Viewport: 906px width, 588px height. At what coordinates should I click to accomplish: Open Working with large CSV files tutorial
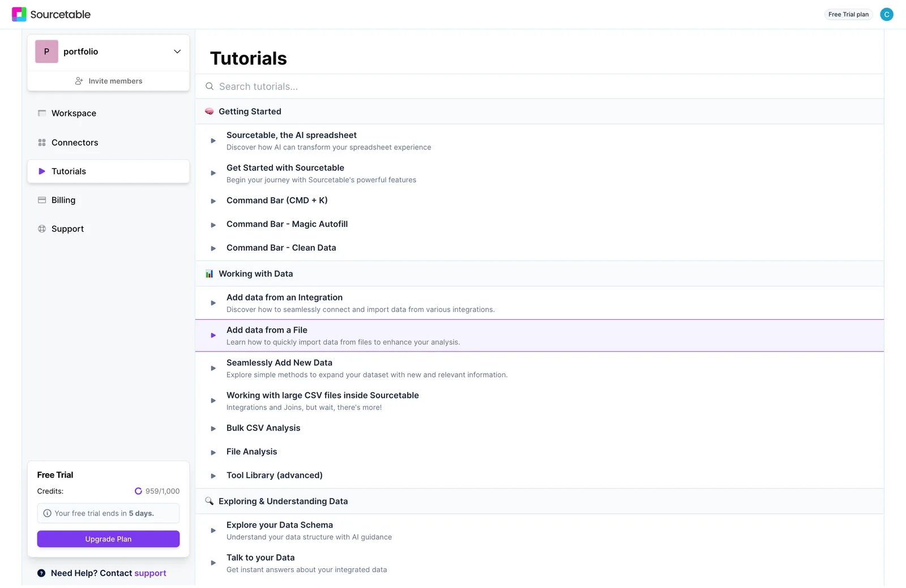pyautogui.click(x=540, y=401)
